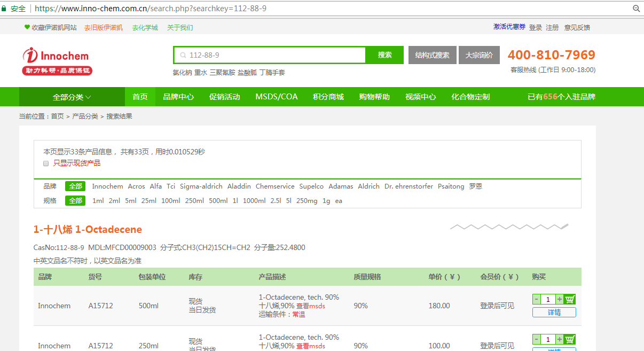Select the 全部 brand filter
This screenshot has height=351, width=644.
click(75, 186)
